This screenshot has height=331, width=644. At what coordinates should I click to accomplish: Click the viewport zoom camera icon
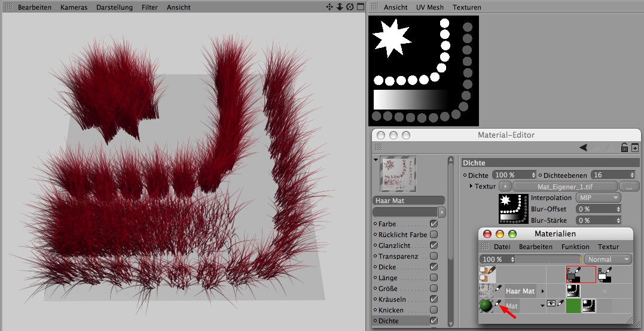(x=340, y=7)
